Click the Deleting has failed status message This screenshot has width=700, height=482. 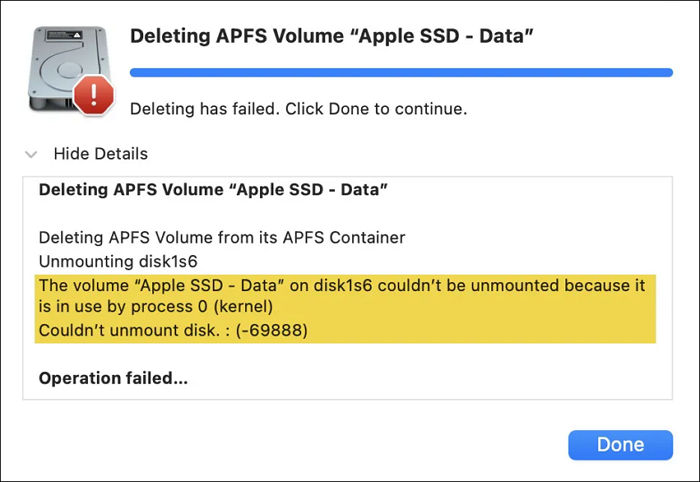pyautogui.click(x=298, y=108)
